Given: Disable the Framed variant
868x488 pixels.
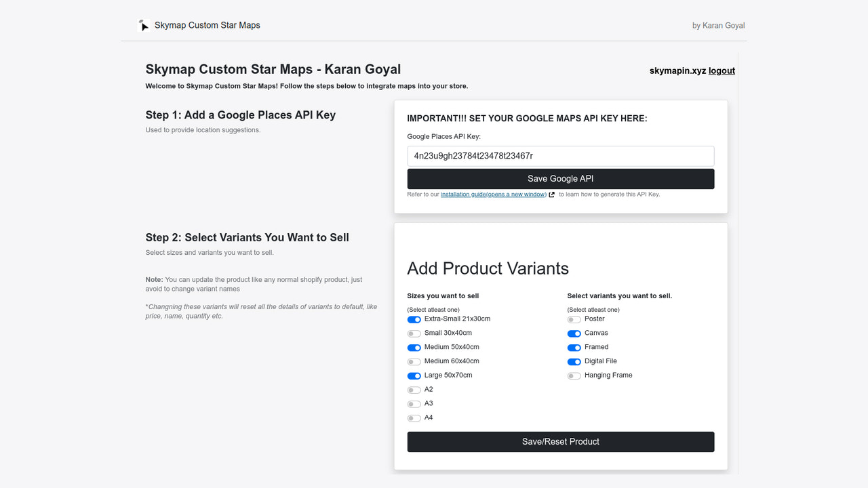Looking at the screenshot, I should (x=574, y=347).
